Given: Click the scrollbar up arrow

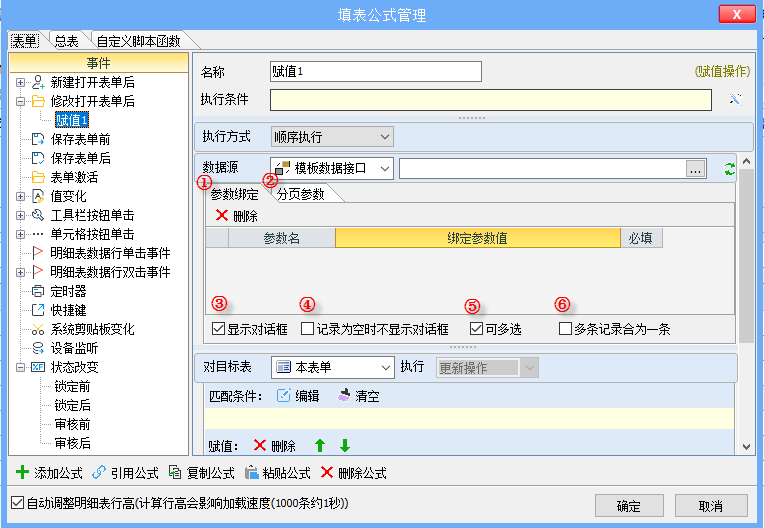Looking at the screenshot, I should pyautogui.click(x=746, y=161).
